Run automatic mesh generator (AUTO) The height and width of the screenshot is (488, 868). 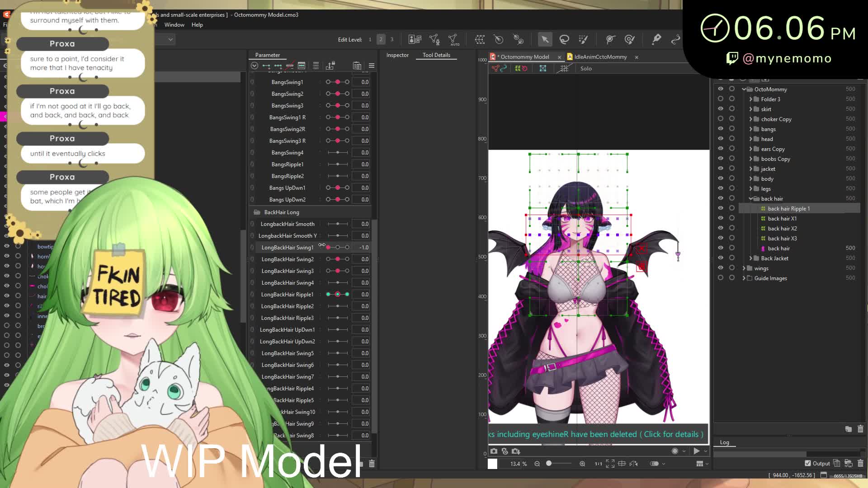coord(453,40)
